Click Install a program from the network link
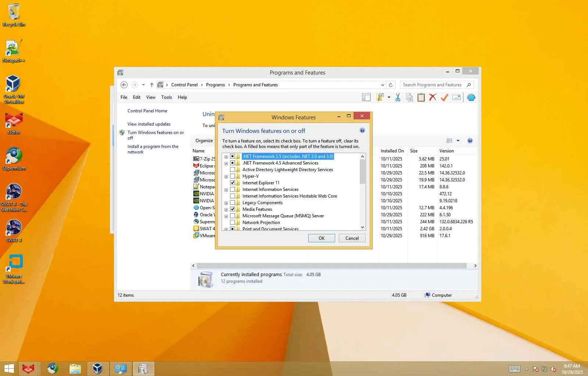 point(153,149)
